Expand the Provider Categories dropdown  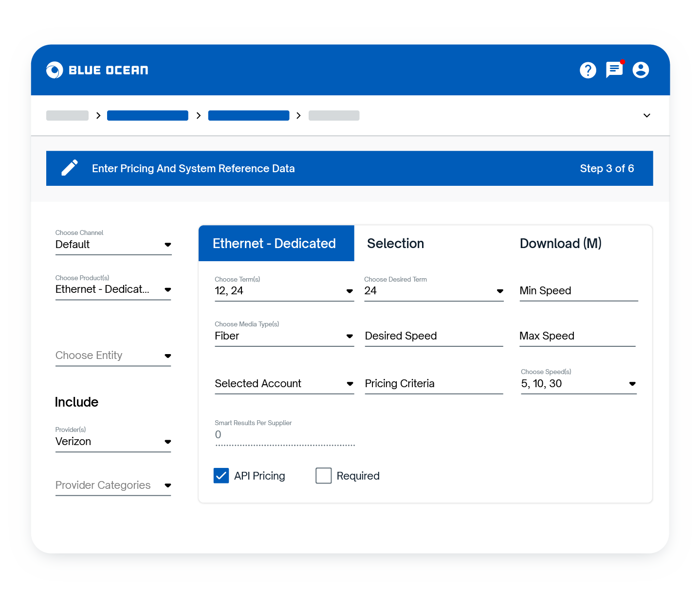click(x=113, y=485)
